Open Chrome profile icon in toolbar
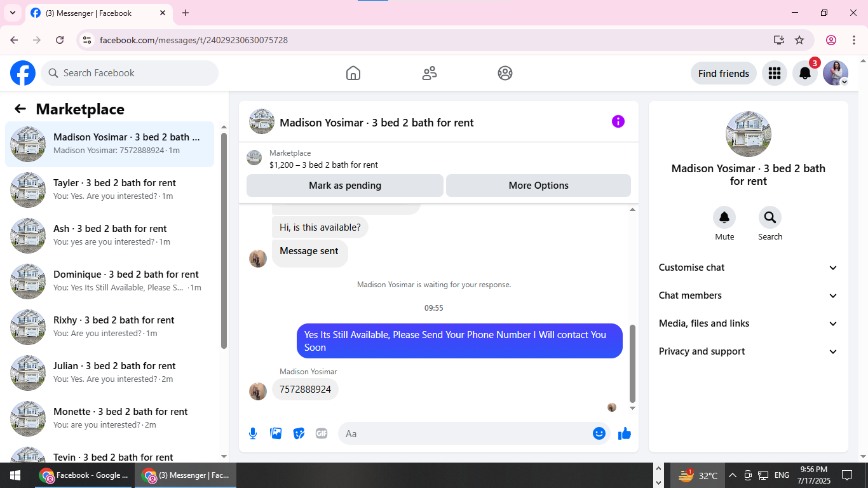Image resolution: width=868 pixels, height=488 pixels. (831, 40)
